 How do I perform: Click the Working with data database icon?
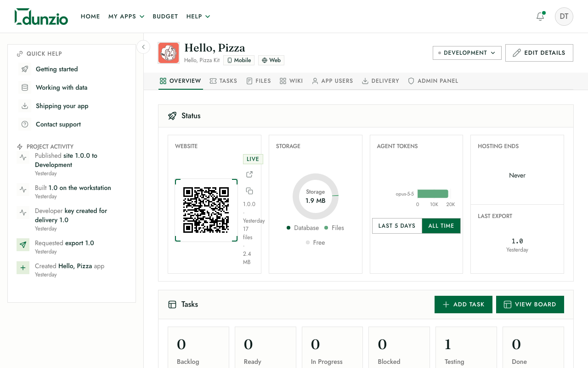coord(25,87)
